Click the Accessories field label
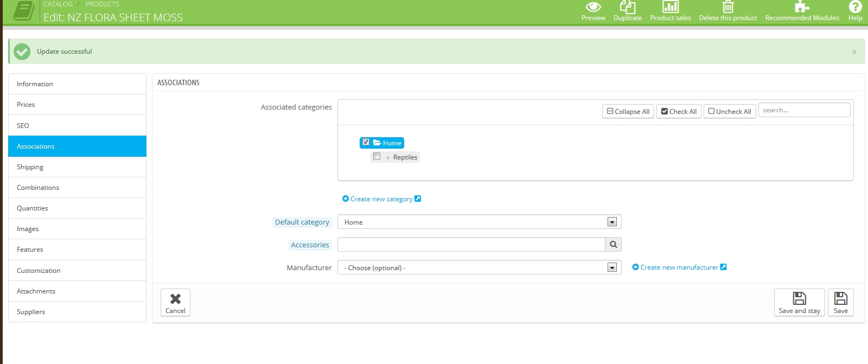This screenshot has height=364, width=868. [x=310, y=245]
